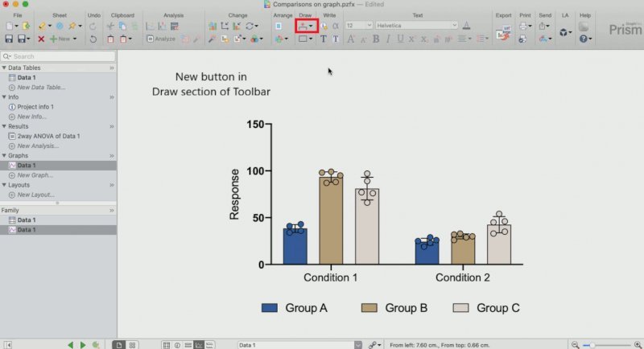
Task: Click the Save file icon
Action: click(9, 39)
